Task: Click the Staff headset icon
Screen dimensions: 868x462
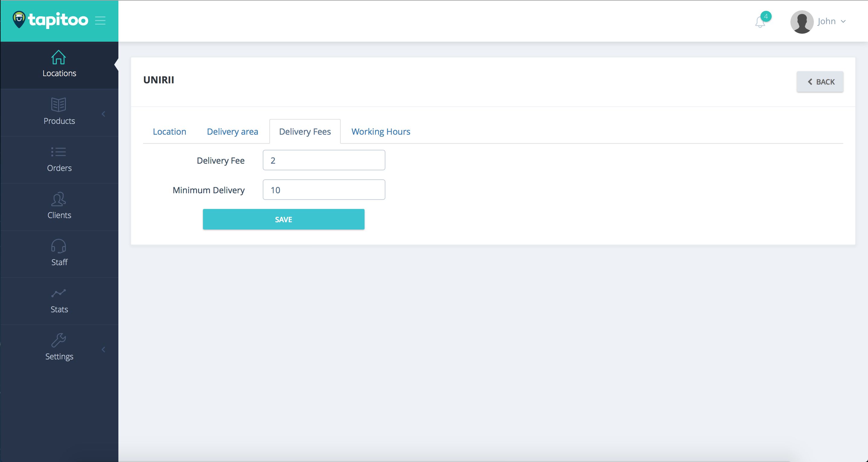Action: (58, 246)
